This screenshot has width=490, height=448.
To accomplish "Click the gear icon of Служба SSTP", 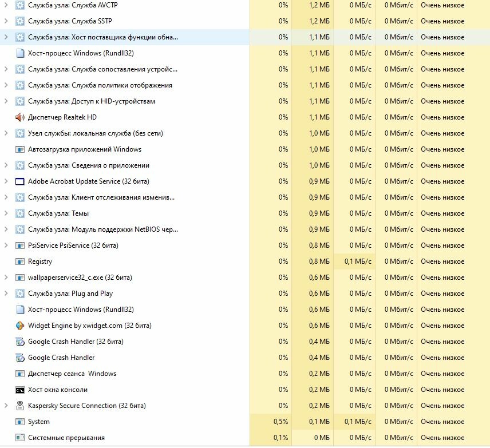I will (19, 21).
